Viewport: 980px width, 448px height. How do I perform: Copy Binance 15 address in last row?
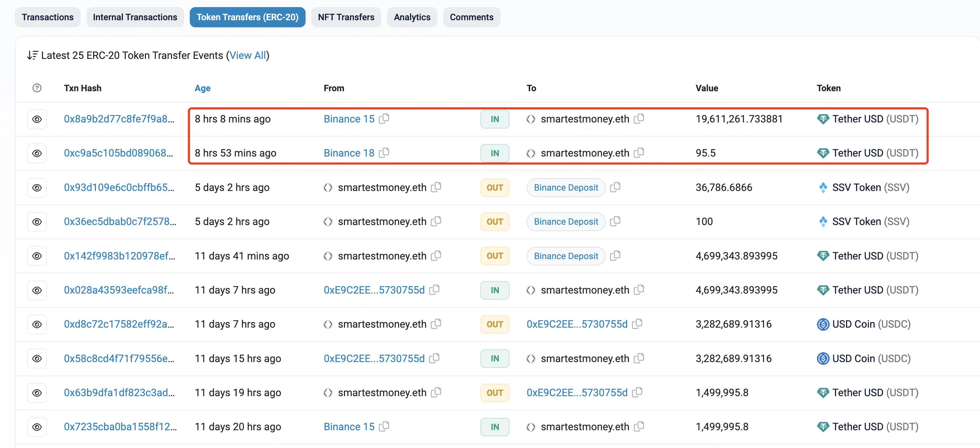pyautogui.click(x=384, y=426)
